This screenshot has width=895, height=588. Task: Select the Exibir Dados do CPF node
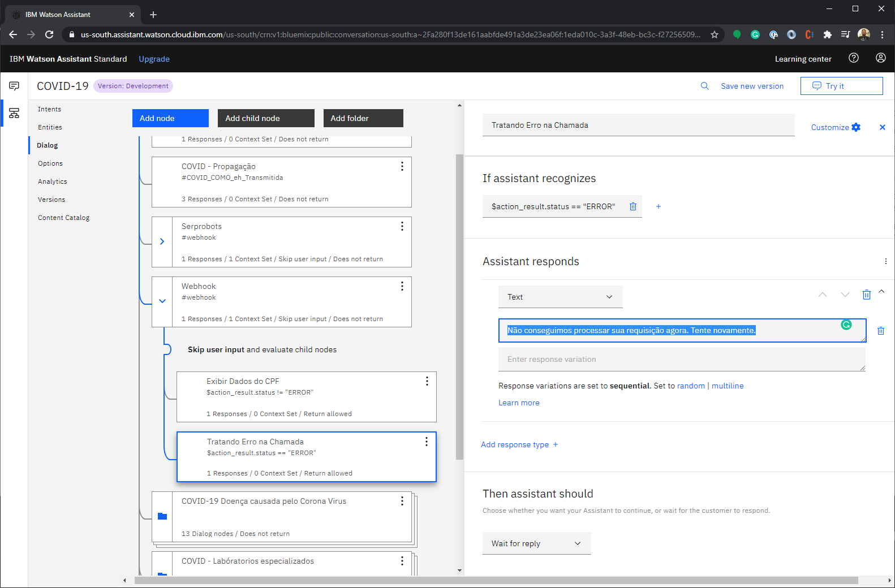(306, 397)
